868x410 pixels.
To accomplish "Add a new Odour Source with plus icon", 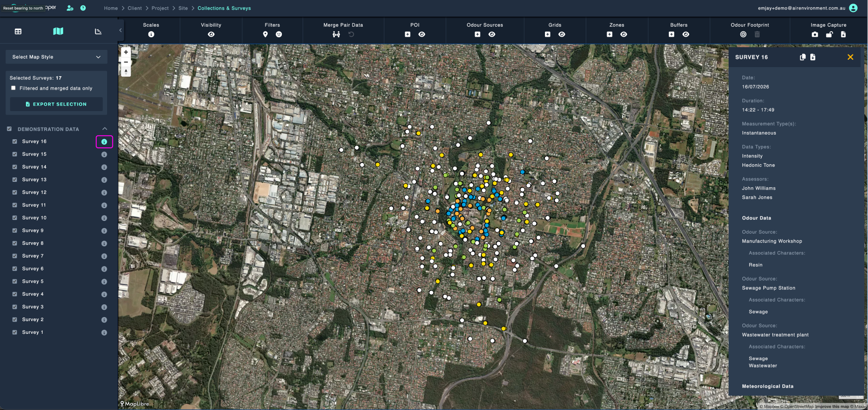I will (477, 34).
